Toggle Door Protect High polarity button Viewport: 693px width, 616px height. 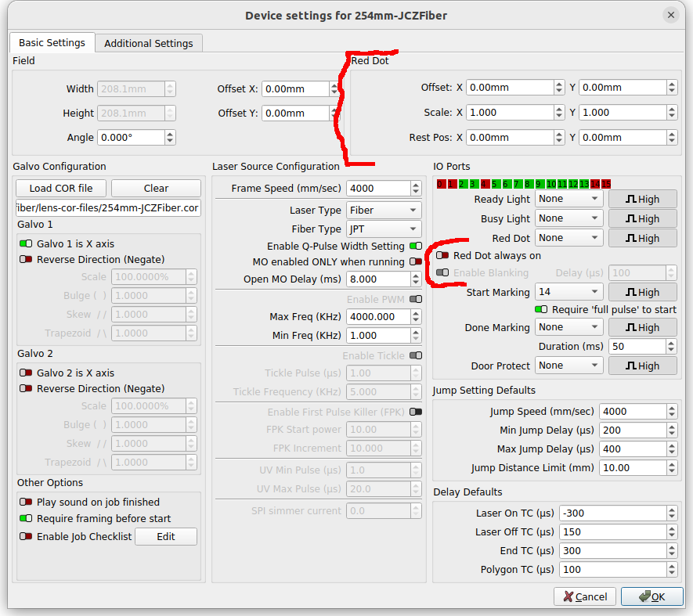(x=642, y=366)
